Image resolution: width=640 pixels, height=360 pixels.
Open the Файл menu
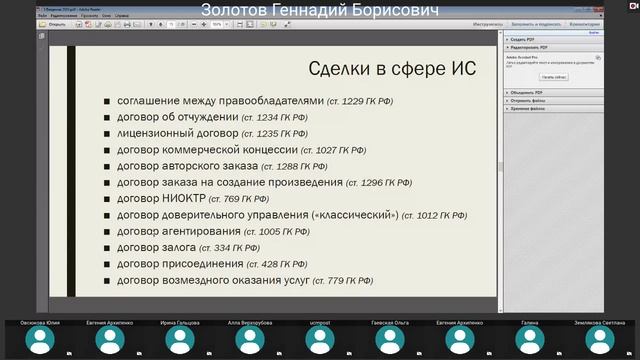[x=42, y=16]
